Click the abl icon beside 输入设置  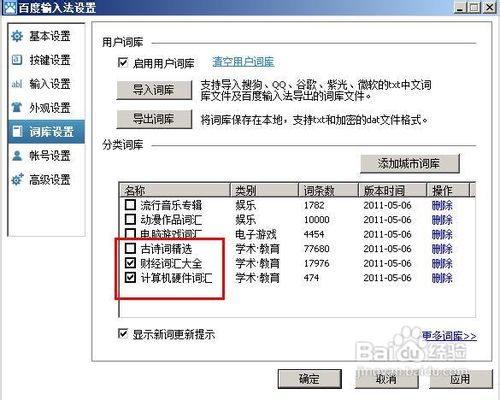17,84
